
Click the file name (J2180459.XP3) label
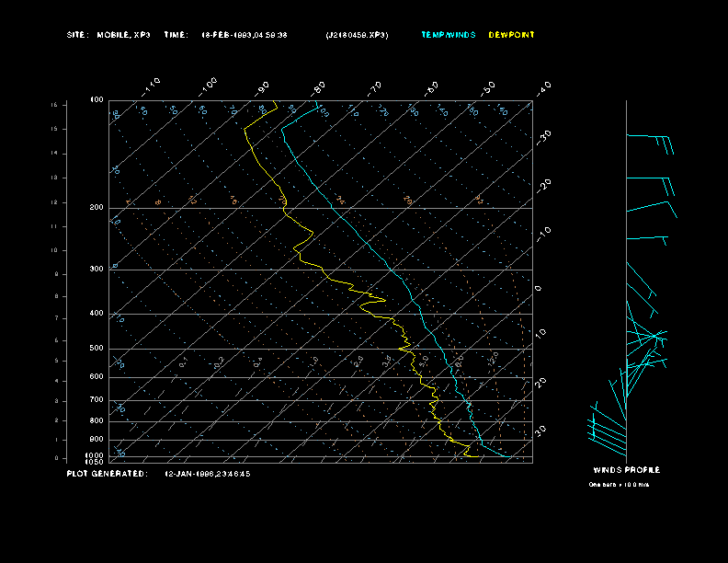pos(357,35)
